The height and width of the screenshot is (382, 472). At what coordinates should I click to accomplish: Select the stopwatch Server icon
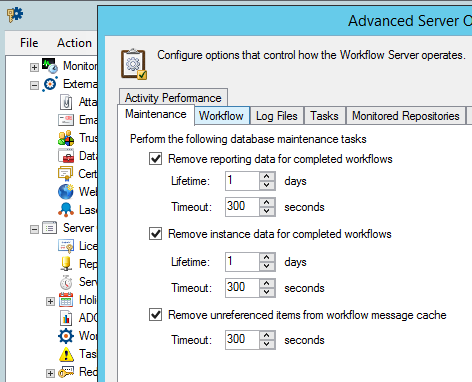point(66,282)
